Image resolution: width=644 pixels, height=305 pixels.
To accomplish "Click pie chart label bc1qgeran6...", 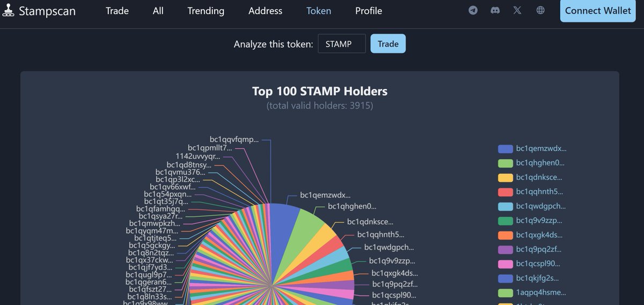I will coord(149,282).
